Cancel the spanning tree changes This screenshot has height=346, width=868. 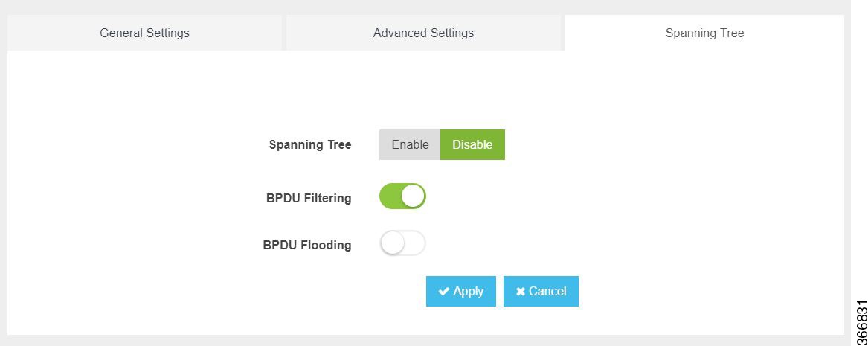point(541,291)
